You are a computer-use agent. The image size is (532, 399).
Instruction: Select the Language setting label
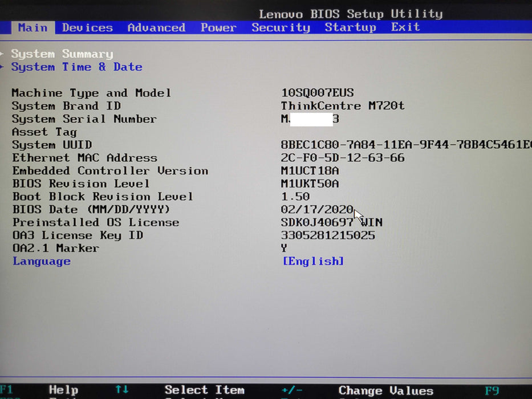(42, 261)
